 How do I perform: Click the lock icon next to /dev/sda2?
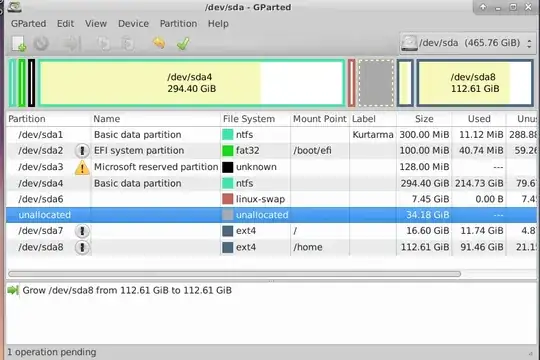pyautogui.click(x=82, y=151)
